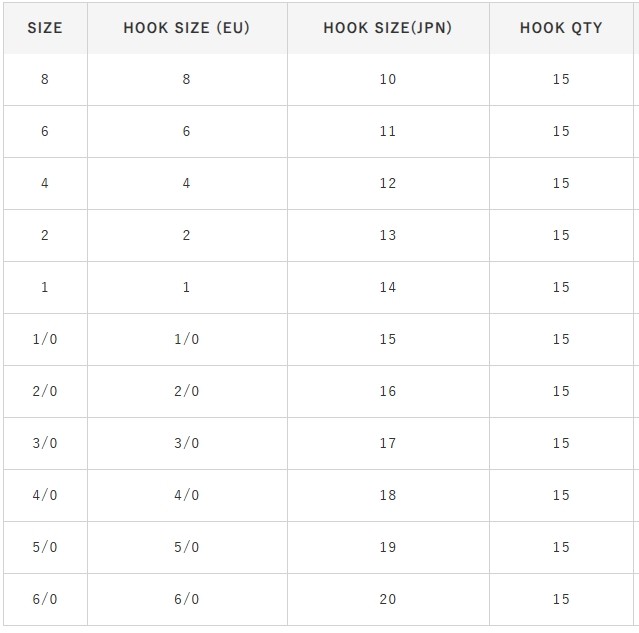Screen dimensions: 639x633
Task: Click the HOOK SIZE (EU) column header
Action: (x=187, y=28)
